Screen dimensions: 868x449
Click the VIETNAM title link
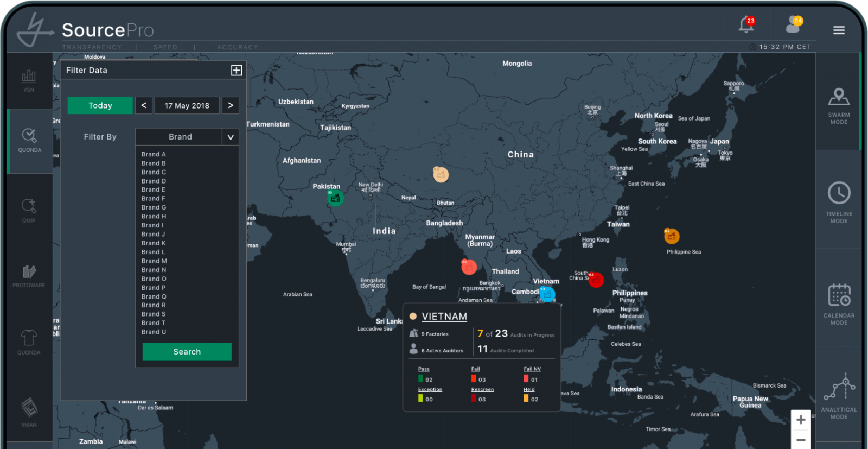click(x=444, y=317)
